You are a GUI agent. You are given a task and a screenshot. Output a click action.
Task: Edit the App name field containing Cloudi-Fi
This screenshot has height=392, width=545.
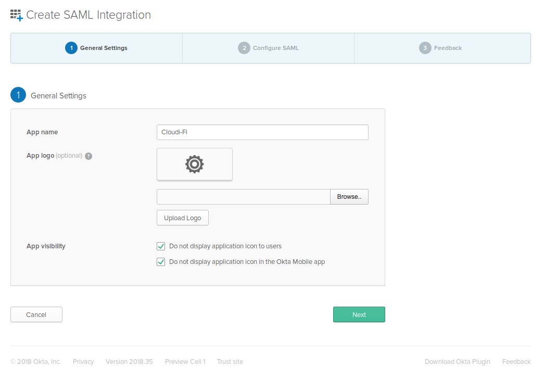pyautogui.click(x=262, y=132)
